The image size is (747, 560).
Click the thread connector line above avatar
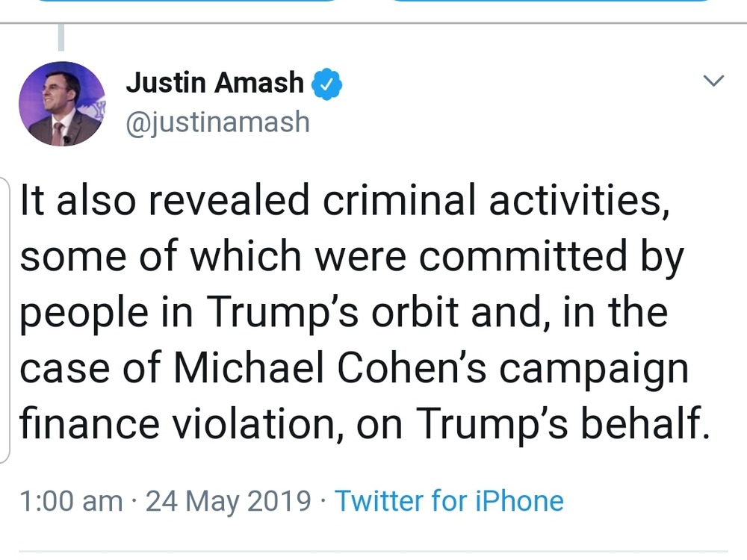61,37
